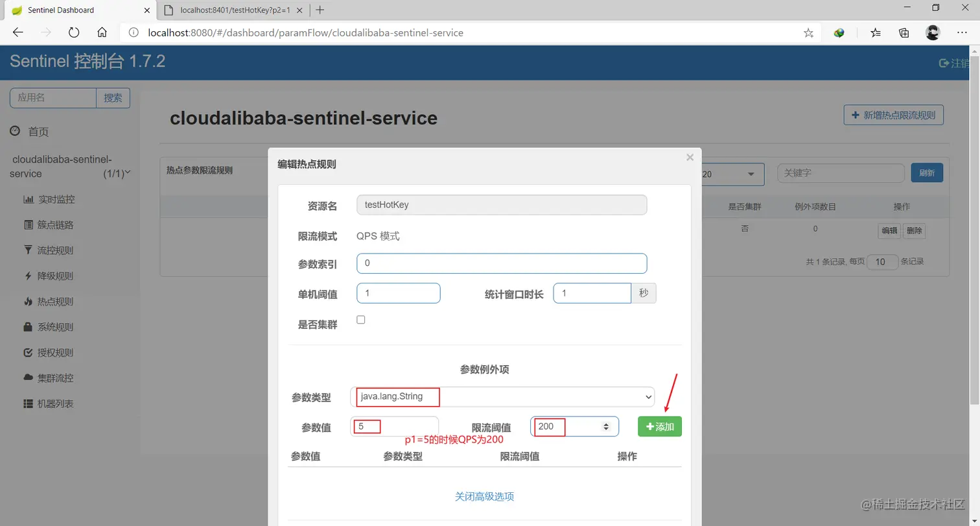980x526 pixels.
Task: Switch to the Sentinel Dashboard tab
Action: [78, 10]
